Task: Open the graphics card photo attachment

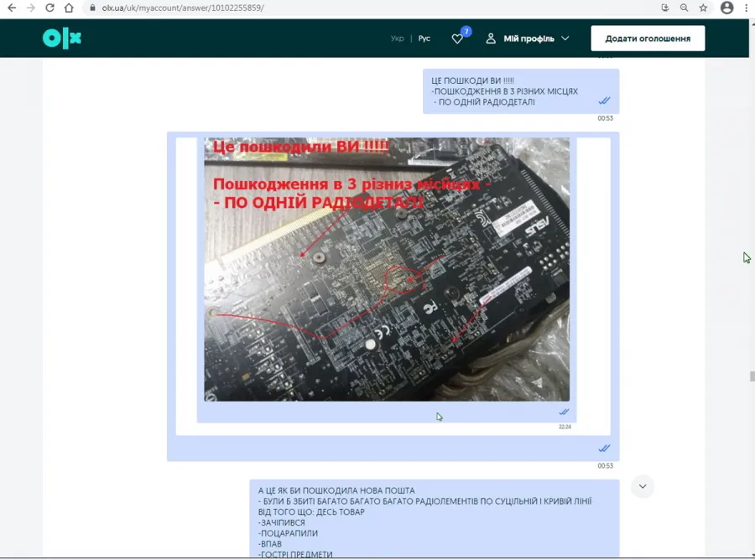Action: [x=387, y=269]
